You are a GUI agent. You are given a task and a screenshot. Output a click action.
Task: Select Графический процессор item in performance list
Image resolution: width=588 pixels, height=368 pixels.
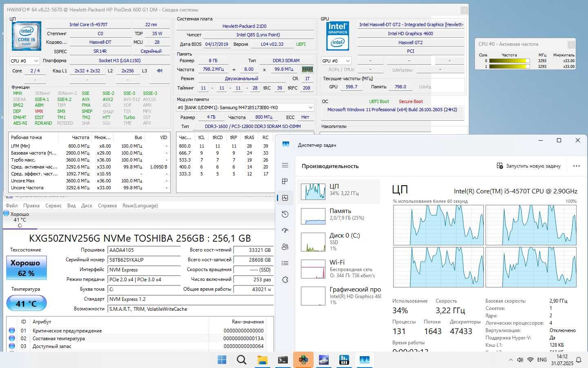click(339, 296)
